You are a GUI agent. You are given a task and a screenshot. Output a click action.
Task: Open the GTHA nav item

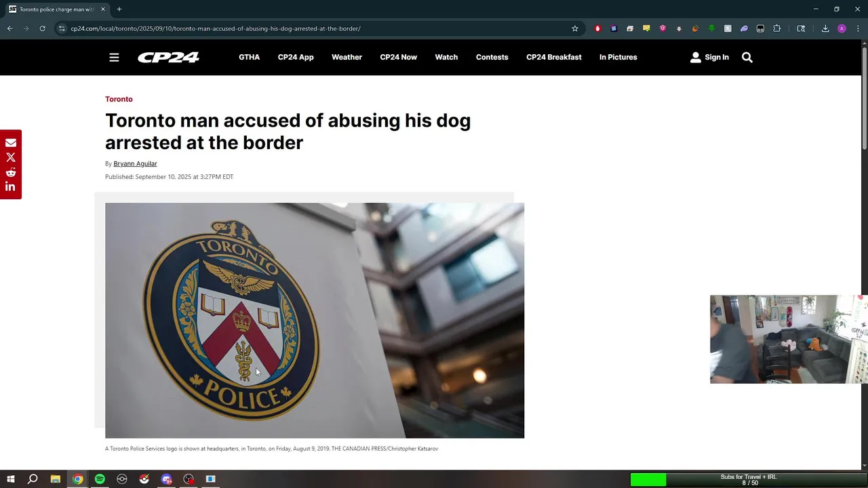point(249,58)
